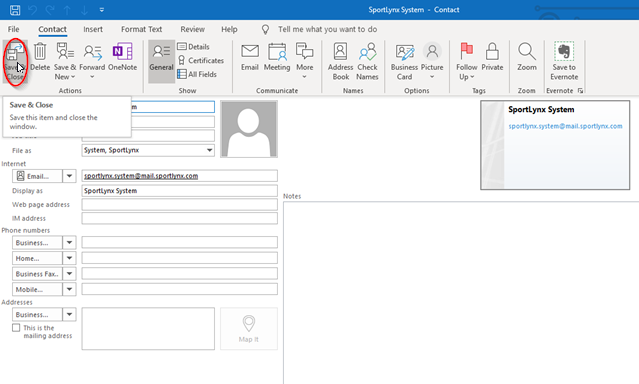Click the Tell me lightbulb icon
This screenshot has width=639, height=384.
(265, 29)
